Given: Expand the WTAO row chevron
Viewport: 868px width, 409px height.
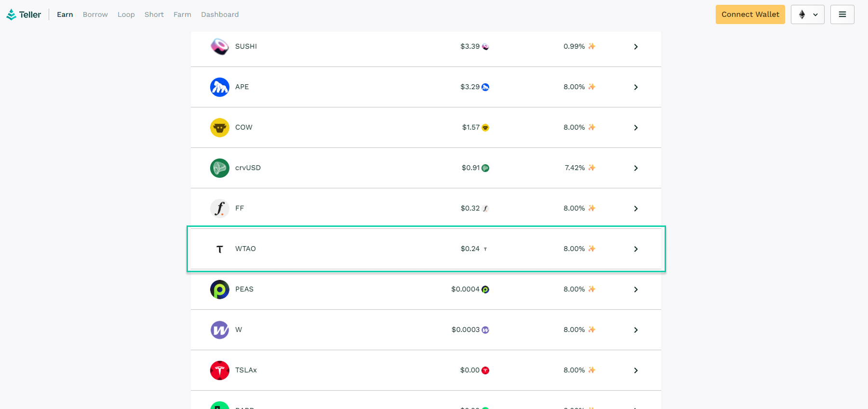Looking at the screenshot, I should 636,249.
